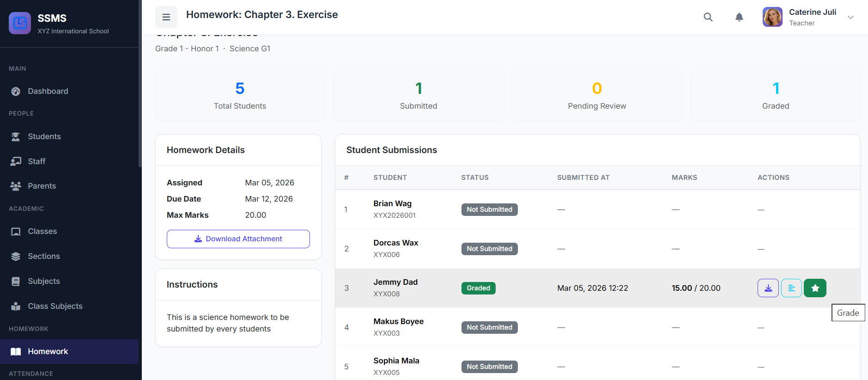Click the sidebar scrollbar

coord(140,92)
